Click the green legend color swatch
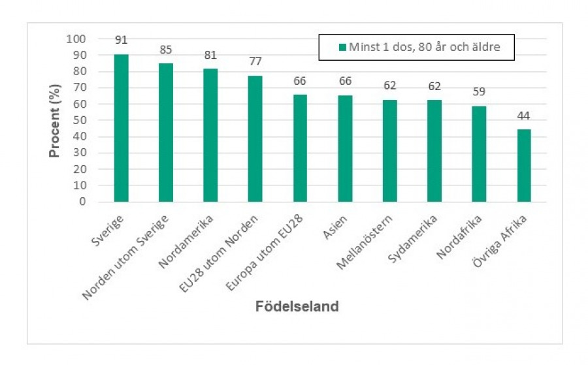Image resolution: width=588 pixels, height=365 pixels. pyautogui.click(x=342, y=47)
